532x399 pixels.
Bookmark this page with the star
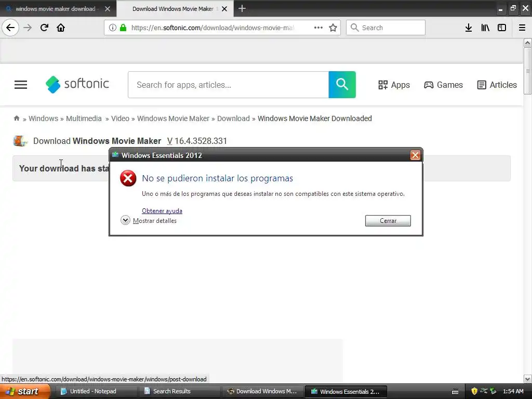[333, 28]
